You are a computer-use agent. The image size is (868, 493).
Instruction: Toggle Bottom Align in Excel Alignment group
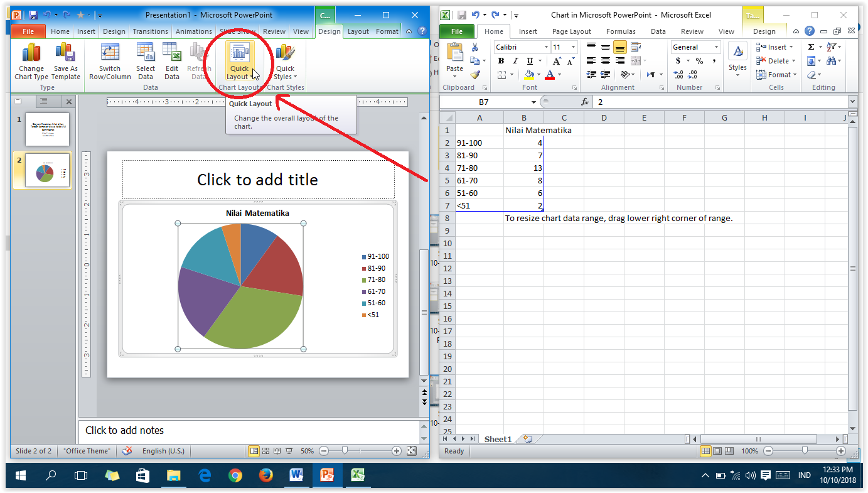(x=620, y=47)
